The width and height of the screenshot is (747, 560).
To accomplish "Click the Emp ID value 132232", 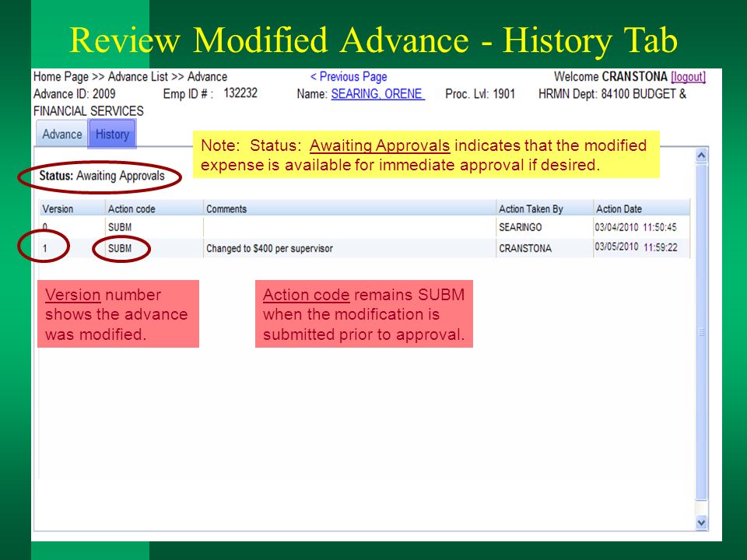I will 240,93.
